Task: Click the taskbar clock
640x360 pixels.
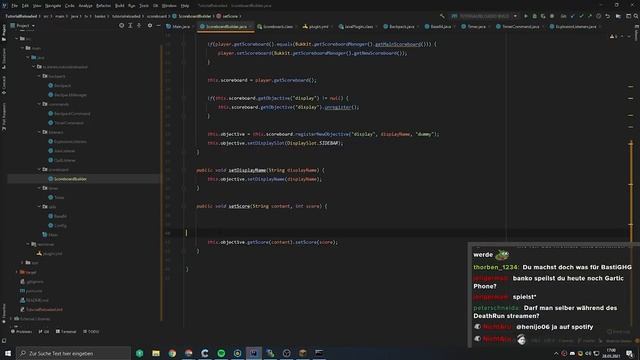Action: tap(611, 353)
